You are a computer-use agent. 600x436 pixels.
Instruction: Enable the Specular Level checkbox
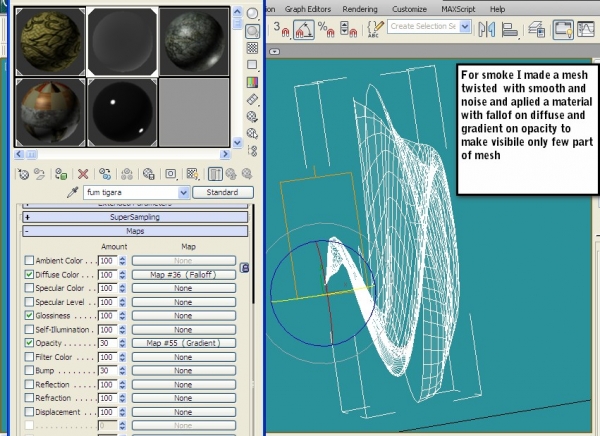(29, 302)
